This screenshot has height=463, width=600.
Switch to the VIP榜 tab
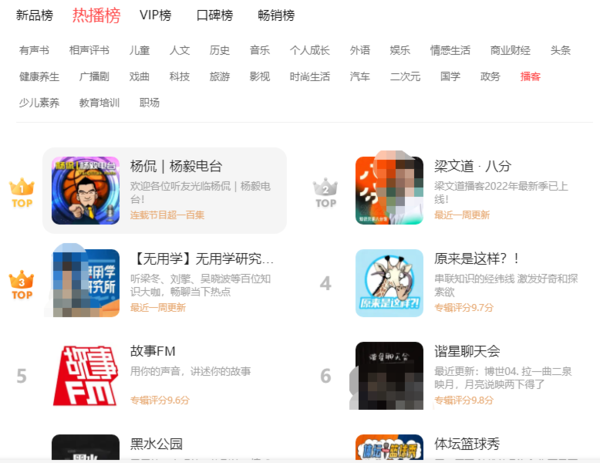click(155, 15)
